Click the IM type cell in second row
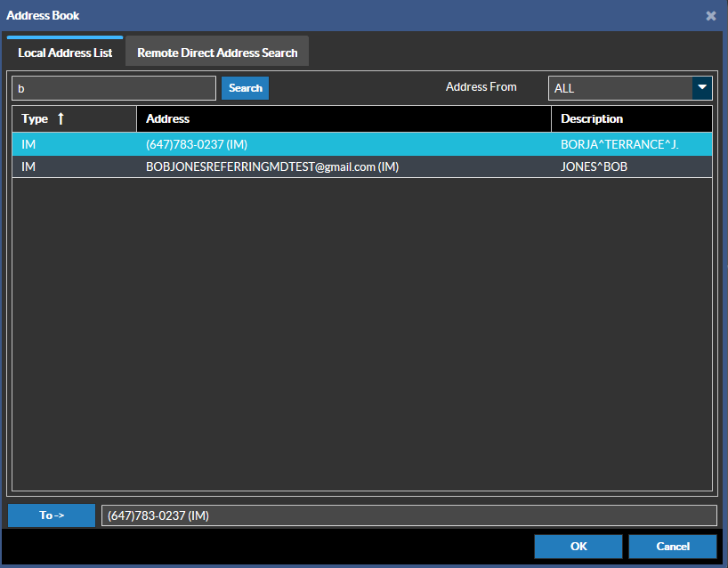Screen dimensions: 728x568 tap(28, 166)
